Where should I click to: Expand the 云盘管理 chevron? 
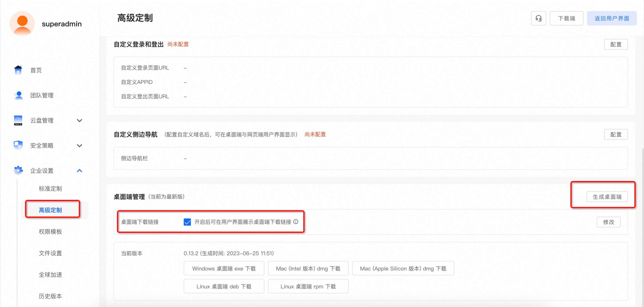[x=79, y=120]
